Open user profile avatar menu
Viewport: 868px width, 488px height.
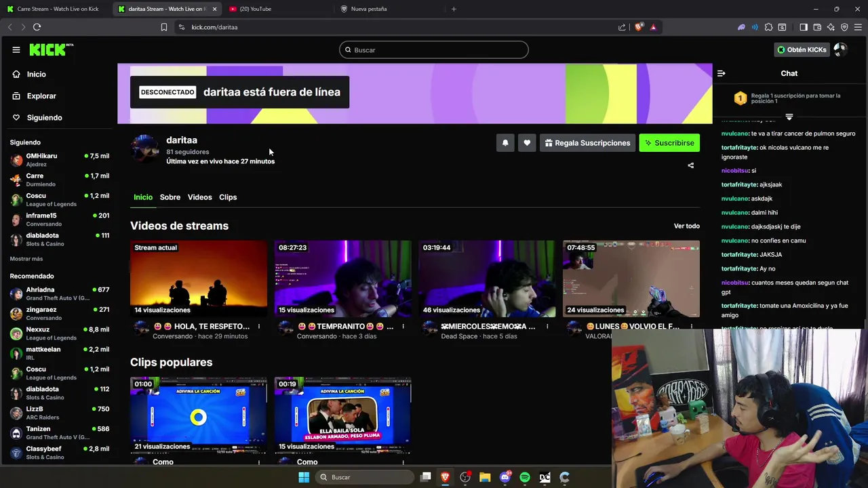(x=840, y=49)
